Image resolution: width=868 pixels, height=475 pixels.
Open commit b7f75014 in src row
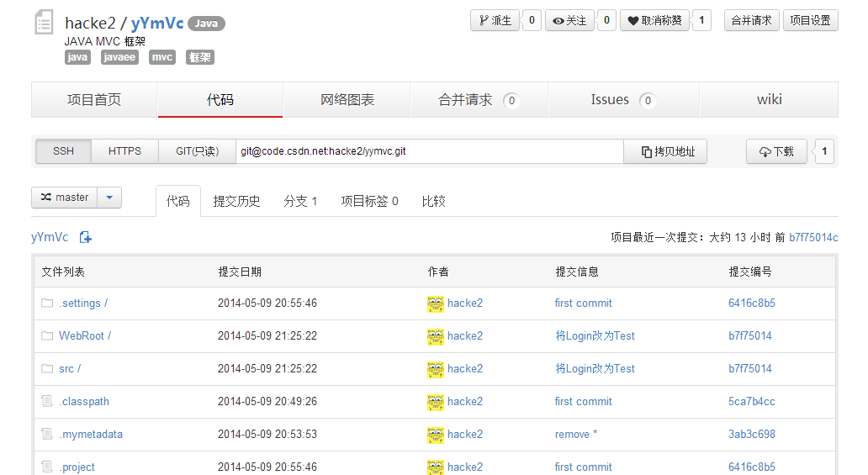pyautogui.click(x=750, y=369)
